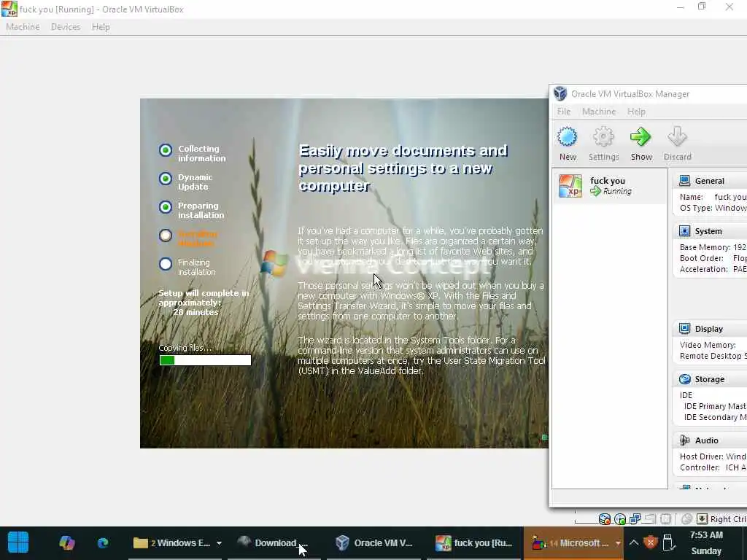Expand Windows Explorer taskbar group arrow
Screen dimensions: 747x560
(219, 543)
